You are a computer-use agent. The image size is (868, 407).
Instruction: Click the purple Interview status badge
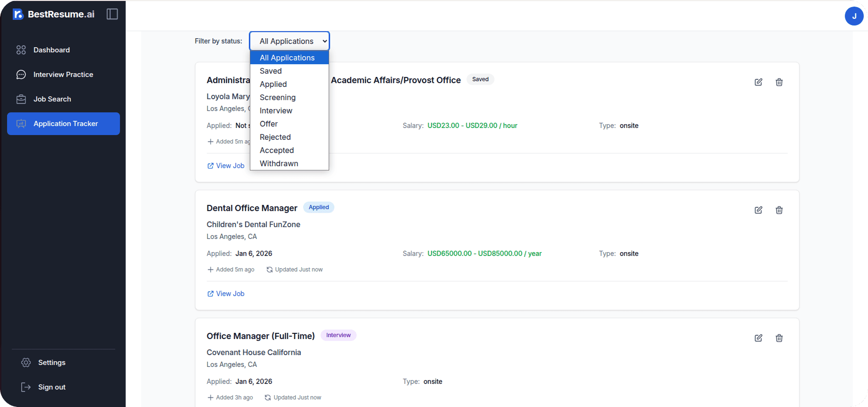click(338, 335)
